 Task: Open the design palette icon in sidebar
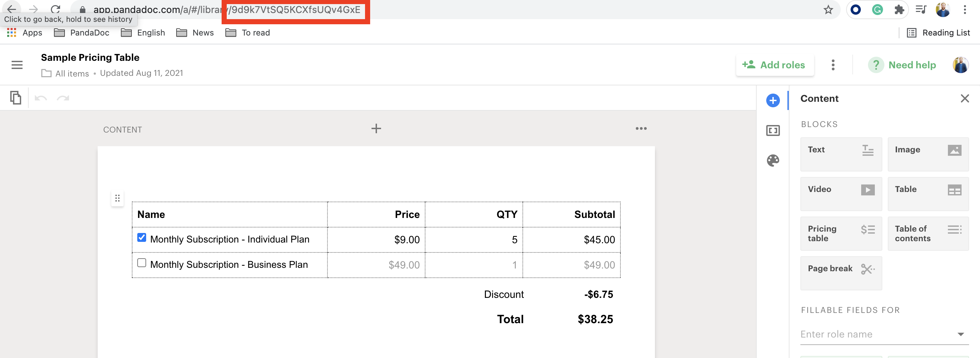click(773, 161)
